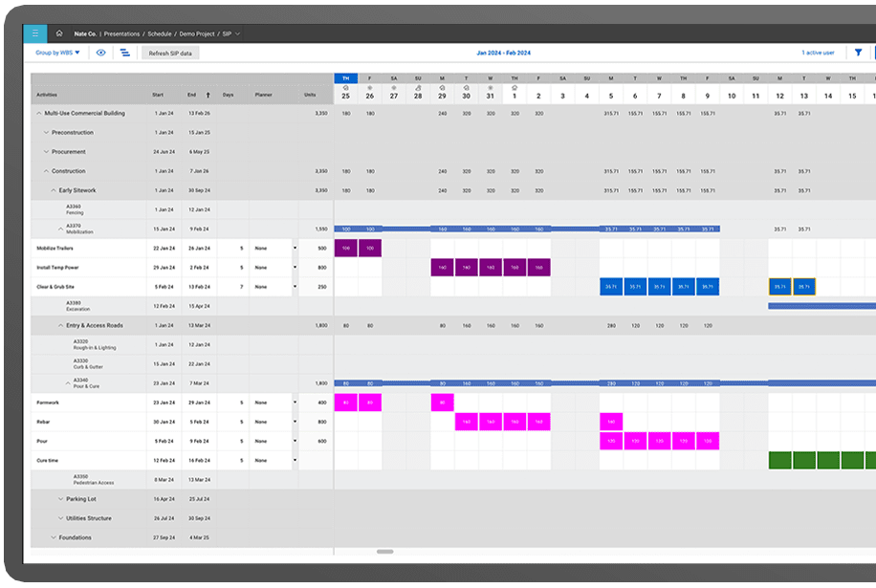Click the sort arrow on the End column
Image resolution: width=876 pixels, height=588 pixels.
tap(207, 95)
